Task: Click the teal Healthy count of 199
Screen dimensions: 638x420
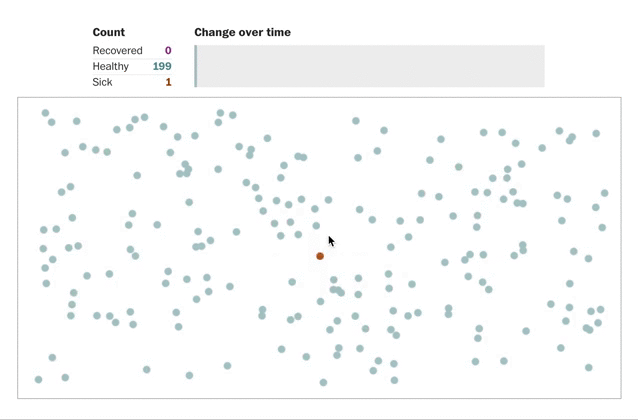Action: tap(162, 66)
